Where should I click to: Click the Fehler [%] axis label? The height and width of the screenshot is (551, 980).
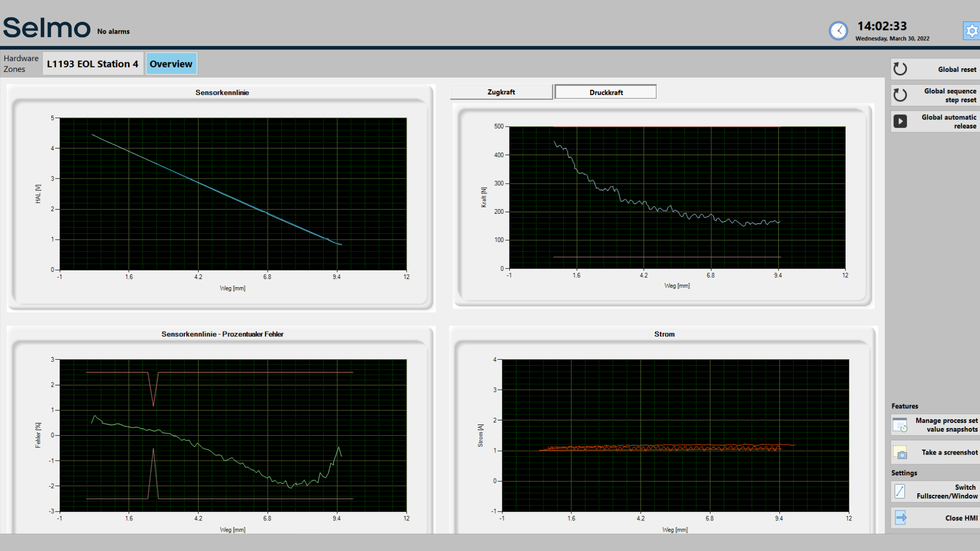point(38,435)
